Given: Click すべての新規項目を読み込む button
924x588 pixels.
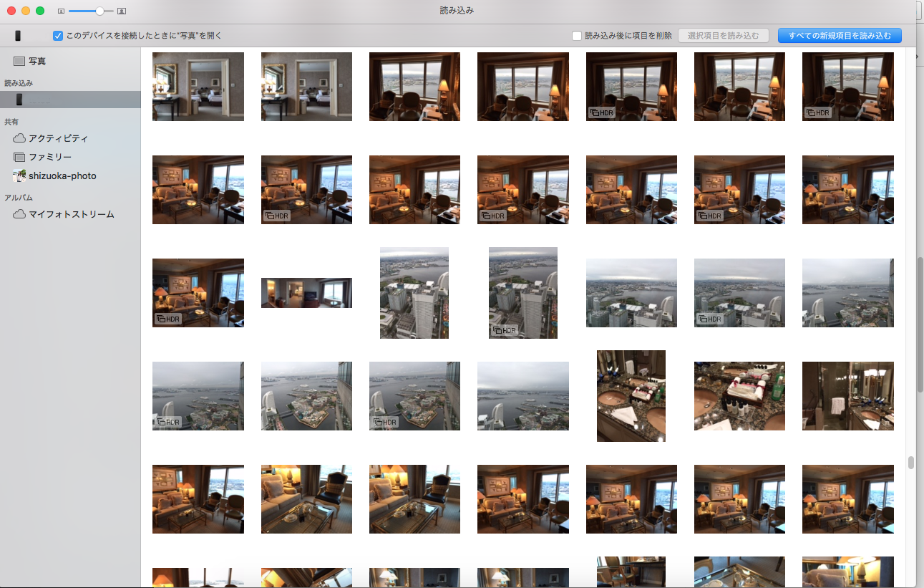Looking at the screenshot, I should click(x=840, y=35).
